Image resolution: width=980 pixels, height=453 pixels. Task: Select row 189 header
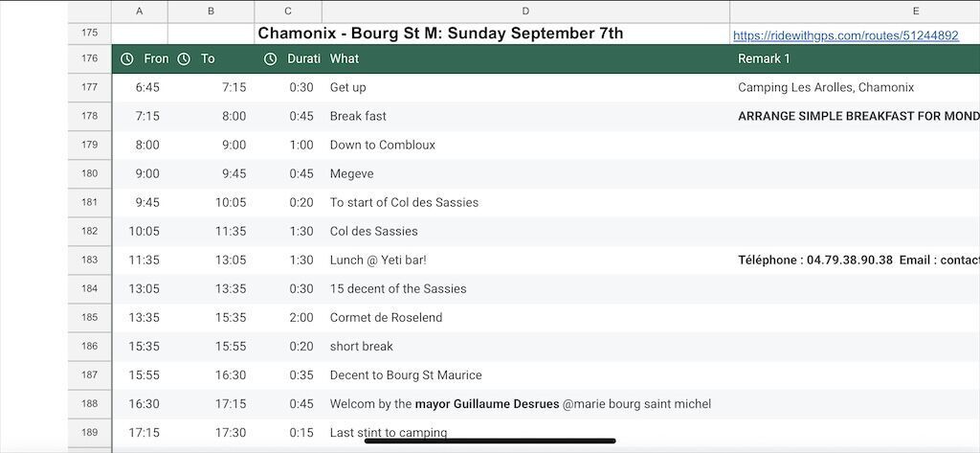click(x=90, y=433)
